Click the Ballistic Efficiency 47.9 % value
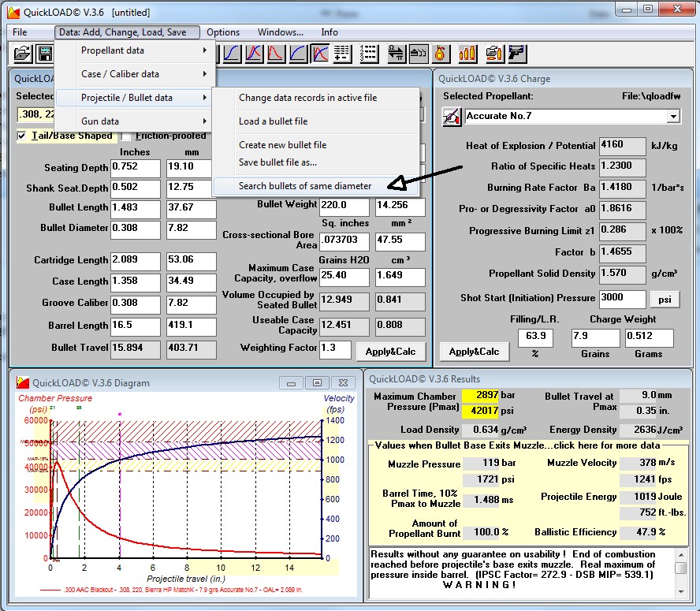 (638, 532)
